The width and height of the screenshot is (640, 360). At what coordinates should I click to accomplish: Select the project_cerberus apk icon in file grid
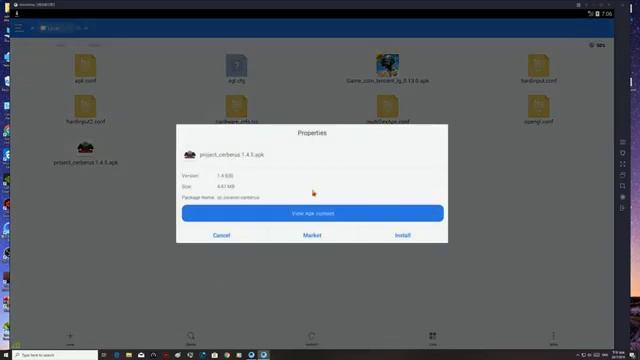point(85,147)
